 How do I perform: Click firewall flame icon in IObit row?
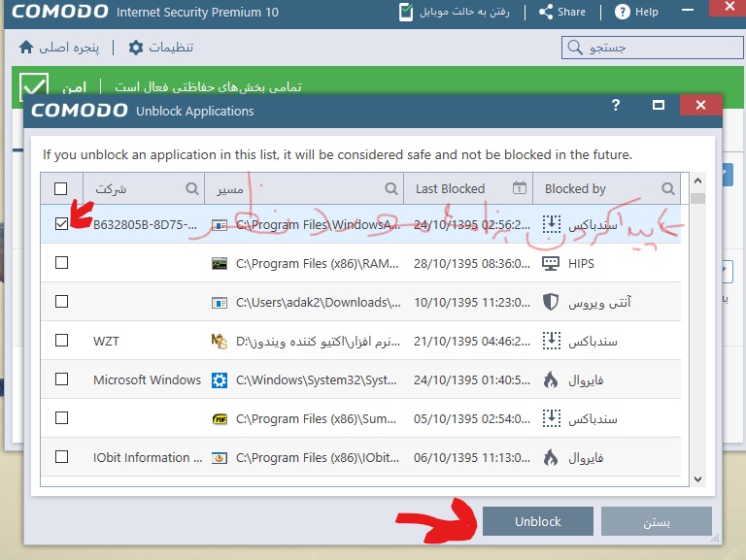pos(551,457)
